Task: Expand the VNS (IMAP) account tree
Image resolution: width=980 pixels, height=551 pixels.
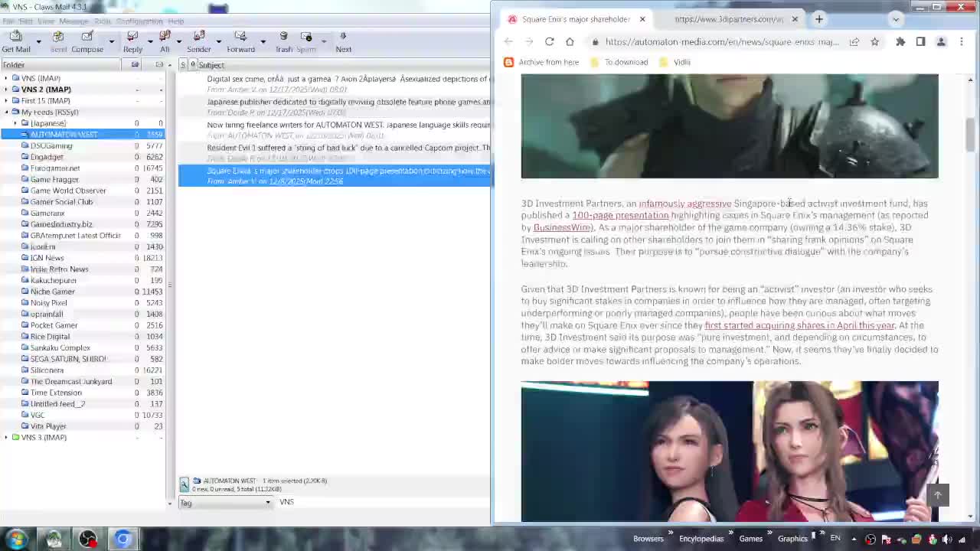Action: click(x=6, y=78)
